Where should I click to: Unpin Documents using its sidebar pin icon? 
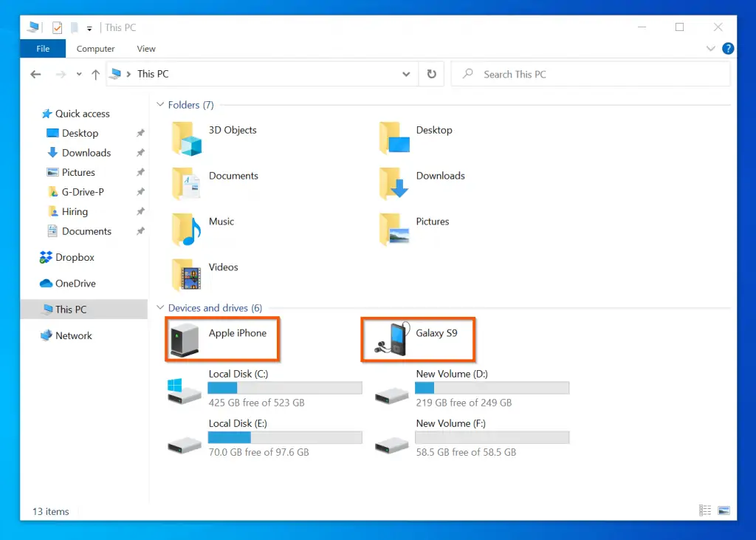coord(140,231)
